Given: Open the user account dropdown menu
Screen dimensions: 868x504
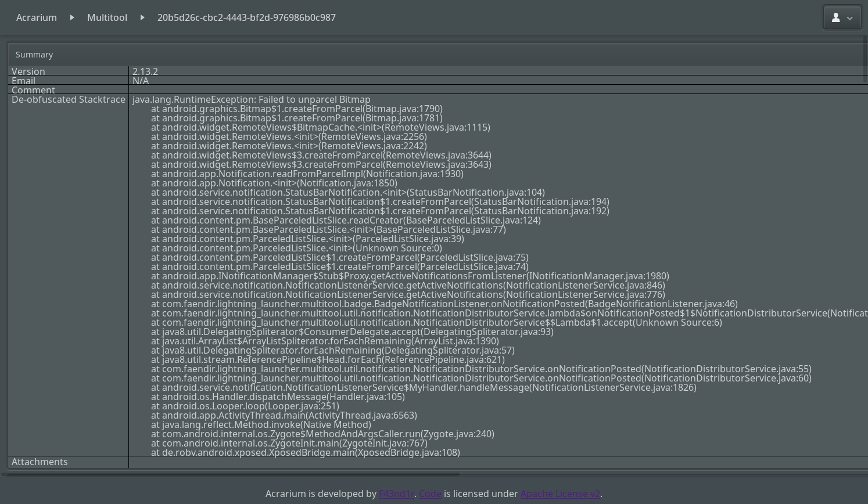Looking at the screenshot, I should coord(842,17).
